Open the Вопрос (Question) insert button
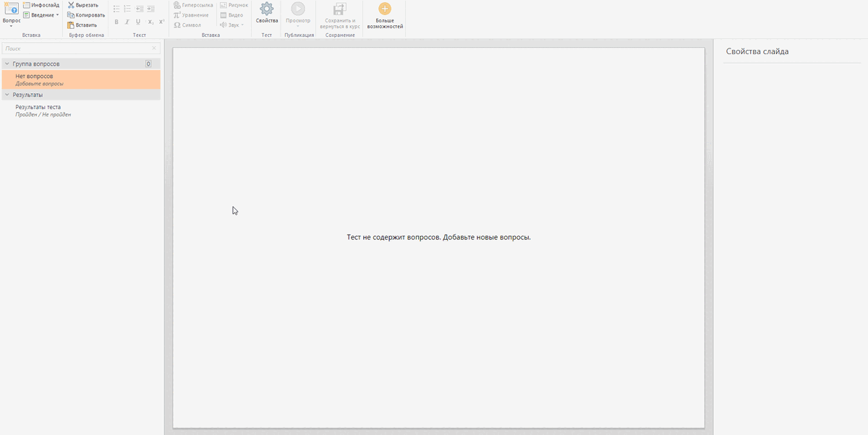Screen dimensions: 868x435 coord(12,14)
